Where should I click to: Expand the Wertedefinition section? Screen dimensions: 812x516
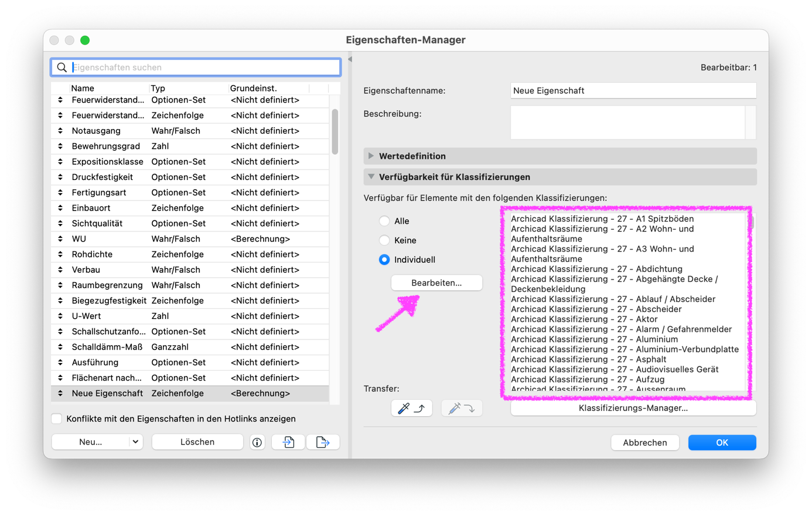[x=371, y=156]
